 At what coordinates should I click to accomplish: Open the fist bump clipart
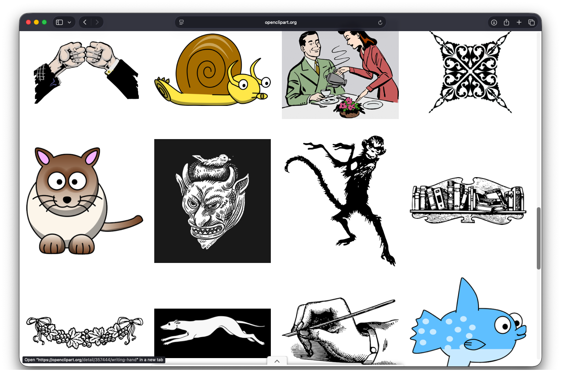coord(86,72)
